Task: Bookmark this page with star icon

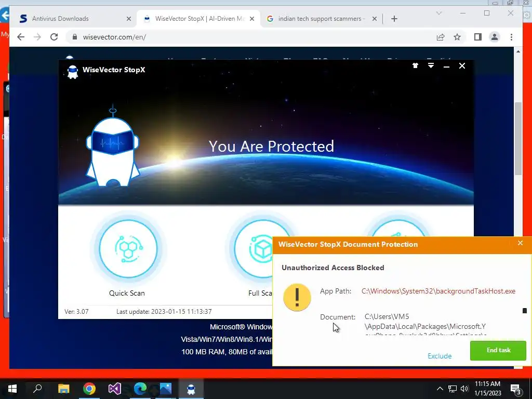Action: tap(457, 37)
